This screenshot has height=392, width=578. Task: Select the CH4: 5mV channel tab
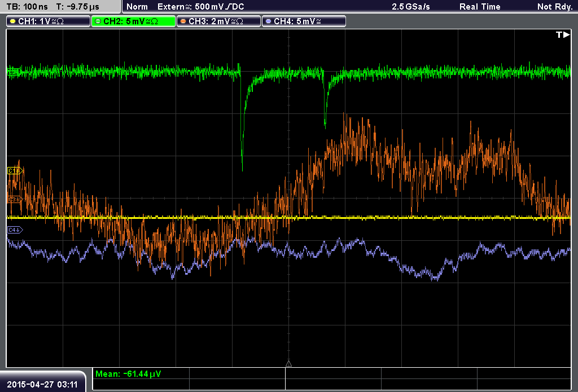[x=304, y=21]
